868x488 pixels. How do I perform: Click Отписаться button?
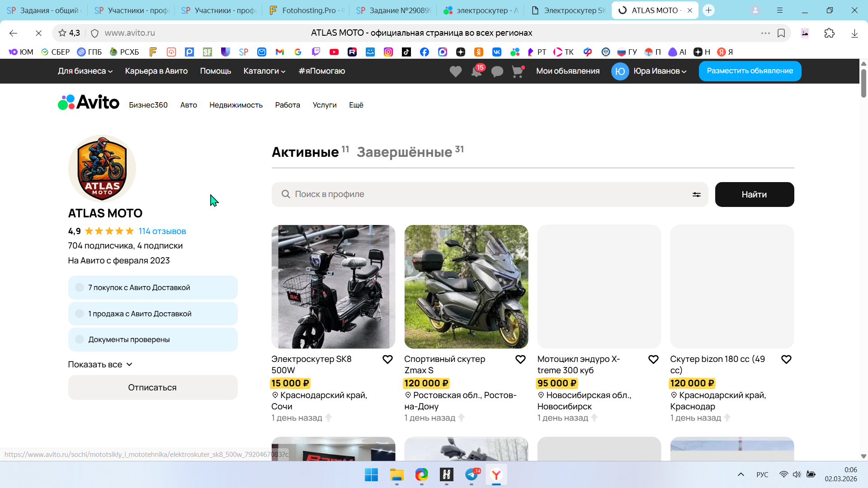[152, 388]
